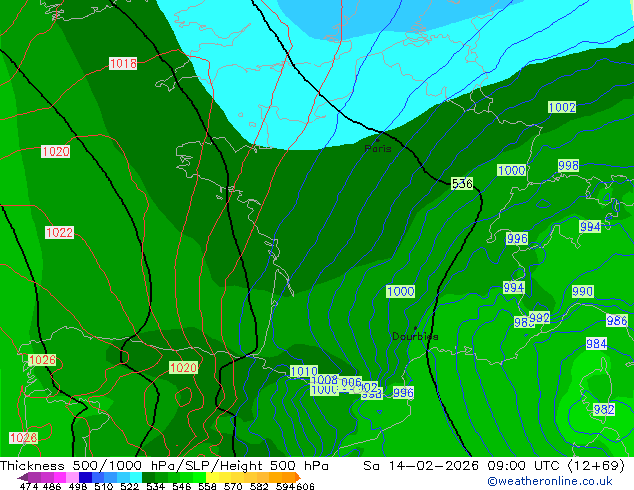Viewport: 634px width, 490px height.
Task: Click the yellow legend swatch above 558
Action: (x=212, y=477)
